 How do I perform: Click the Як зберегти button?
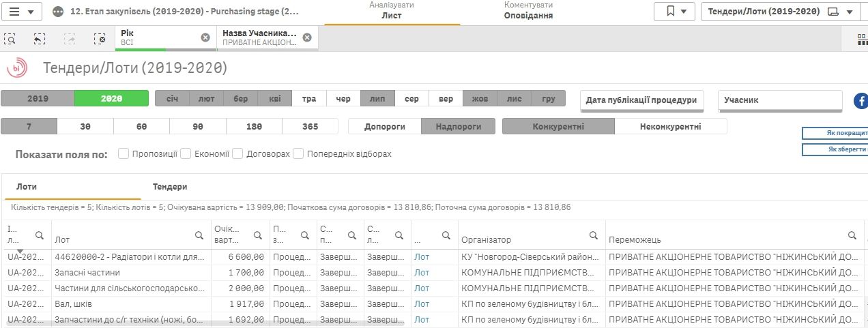coord(835,149)
